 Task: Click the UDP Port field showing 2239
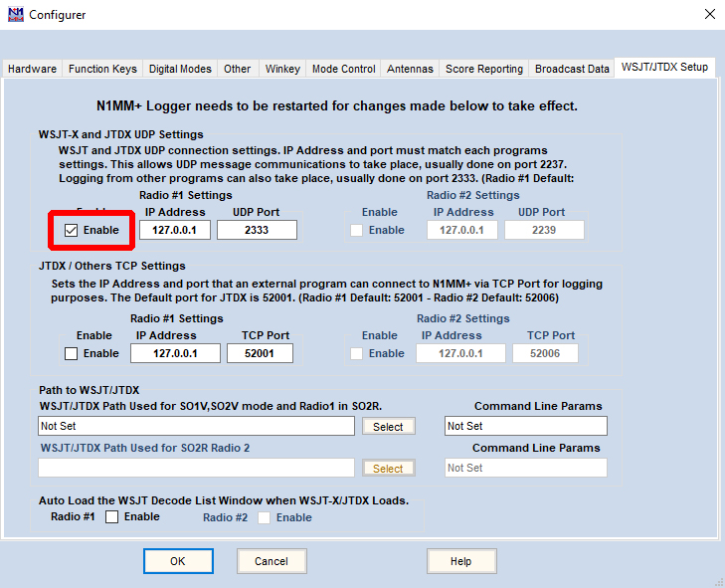tap(544, 230)
